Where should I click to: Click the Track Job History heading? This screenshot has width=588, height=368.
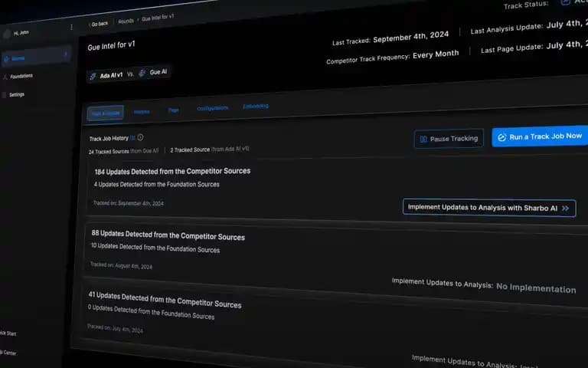point(109,139)
